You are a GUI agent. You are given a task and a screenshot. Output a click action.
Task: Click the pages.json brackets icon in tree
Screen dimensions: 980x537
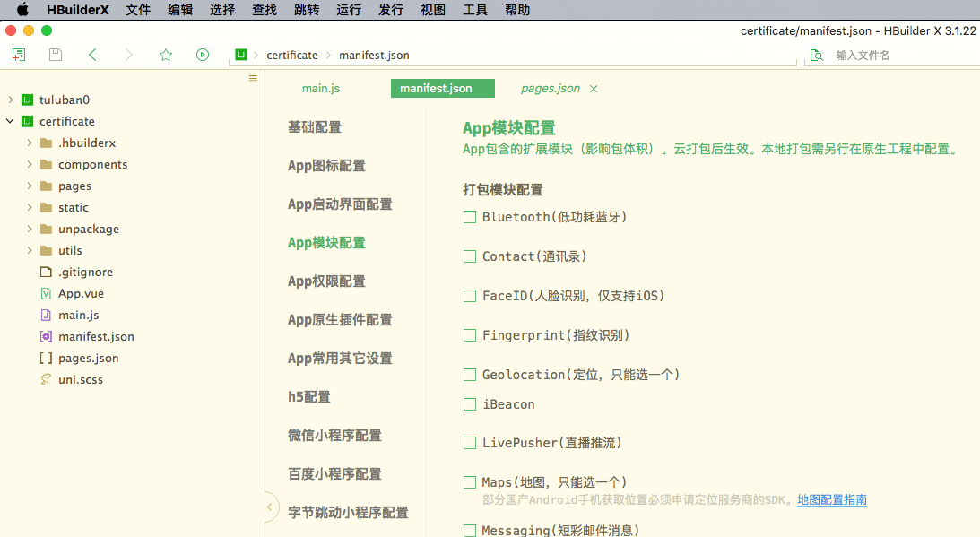click(x=46, y=359)
